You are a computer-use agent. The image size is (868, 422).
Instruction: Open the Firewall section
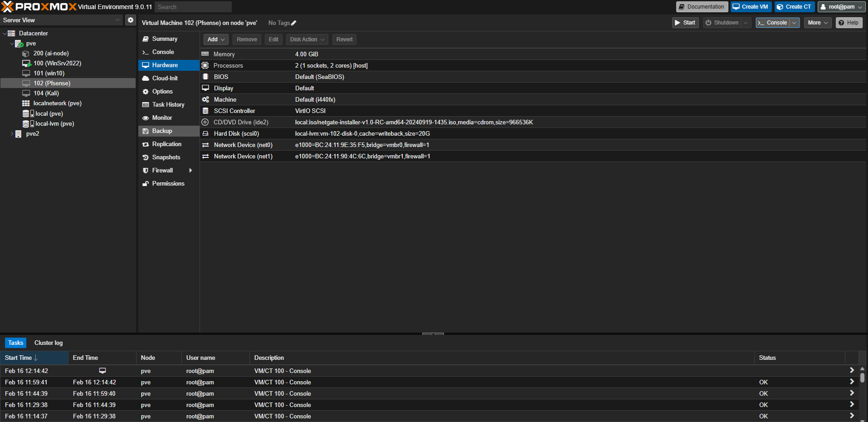click(162, 170)
